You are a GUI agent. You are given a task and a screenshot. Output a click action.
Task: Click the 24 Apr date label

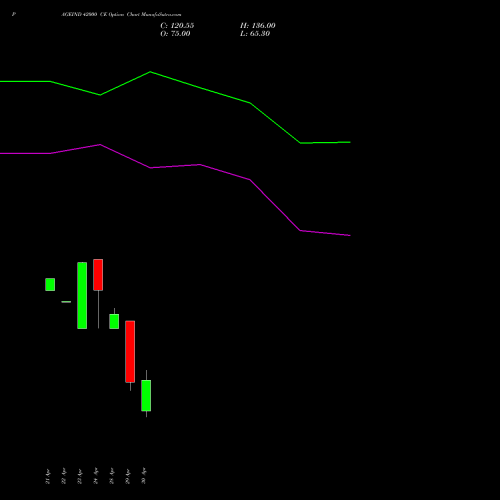pos(96,476)
